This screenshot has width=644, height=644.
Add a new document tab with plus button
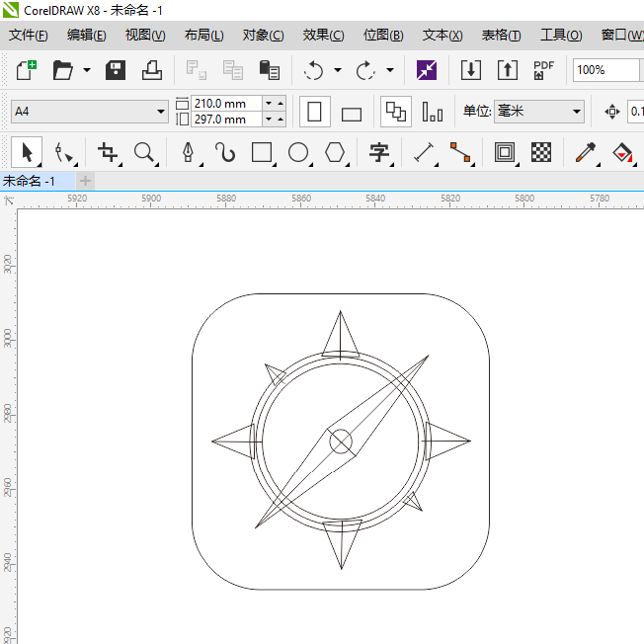click(x=86, y=181)
